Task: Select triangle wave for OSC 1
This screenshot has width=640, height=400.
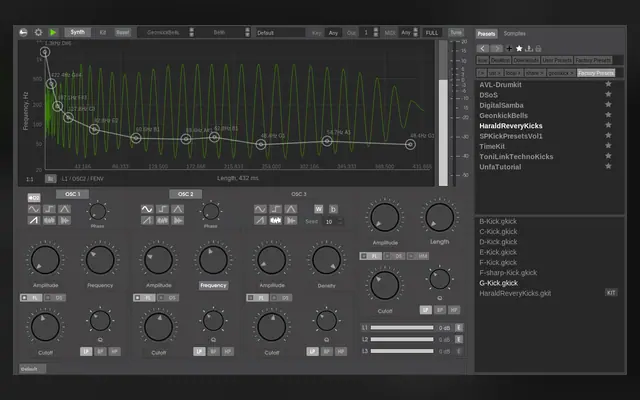Action: (64, 209)
